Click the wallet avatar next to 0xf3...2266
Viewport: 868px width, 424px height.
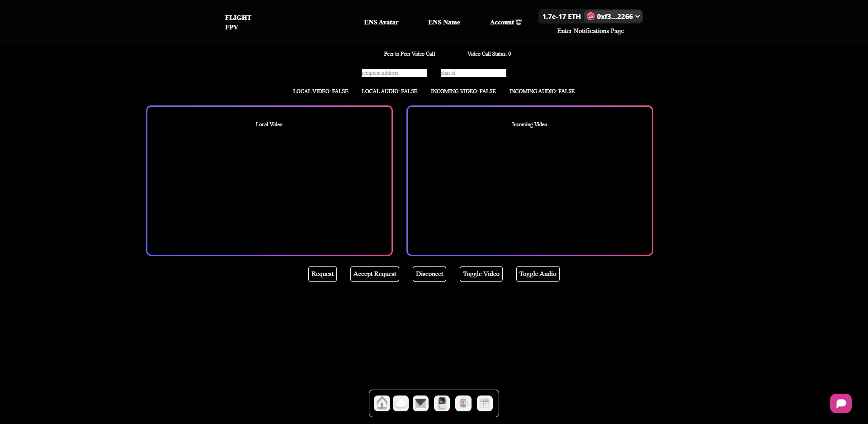(592, 16)
